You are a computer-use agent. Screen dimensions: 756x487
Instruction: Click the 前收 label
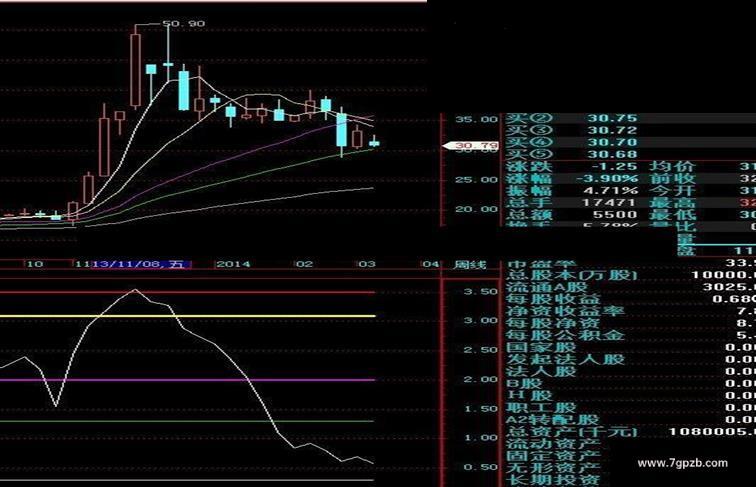[672, 178]
